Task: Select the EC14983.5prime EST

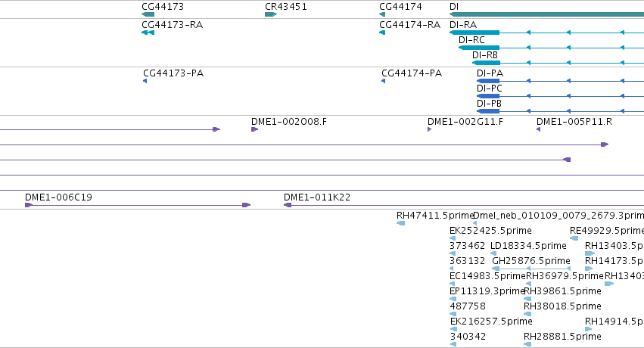Action: tap(453, 284)
